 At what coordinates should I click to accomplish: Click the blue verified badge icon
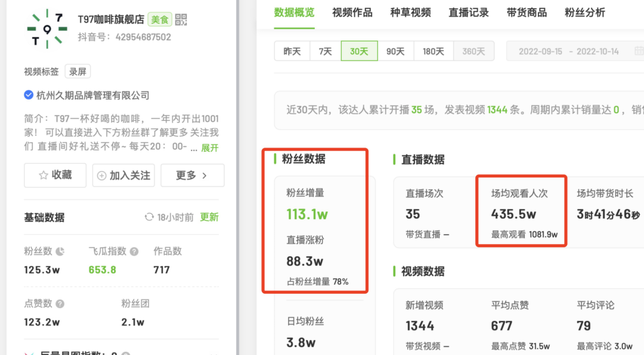29,95
